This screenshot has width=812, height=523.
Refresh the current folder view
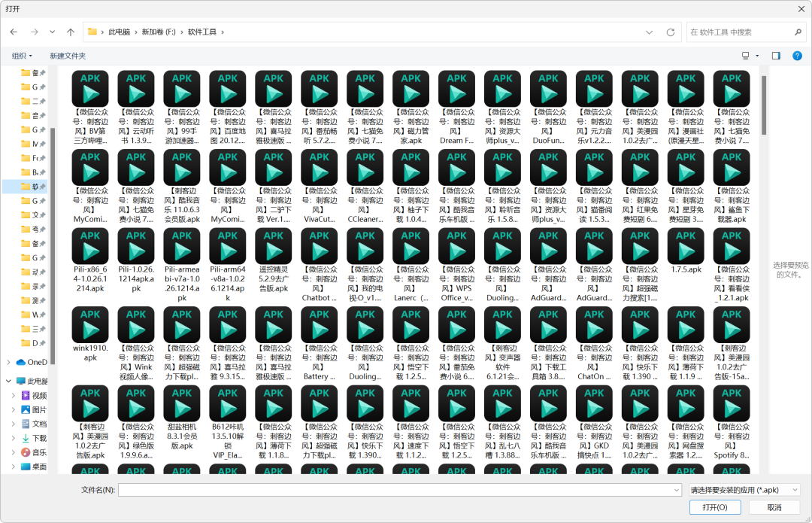(x=671, y=32)
